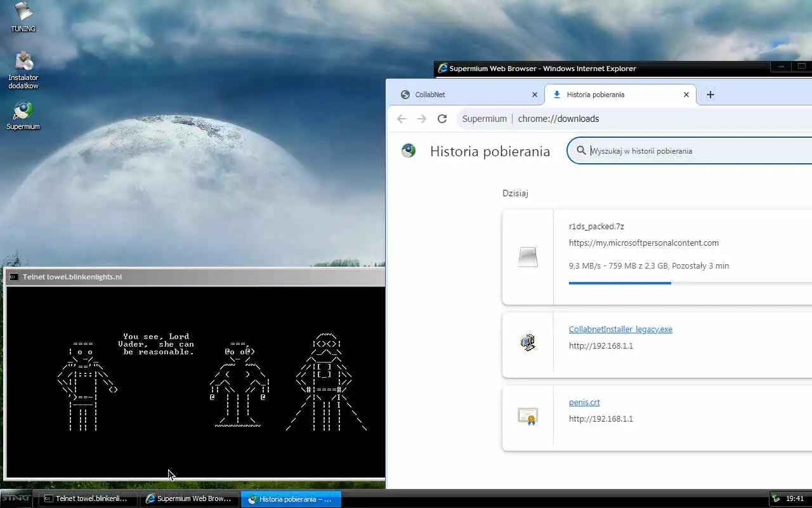Go back in Supermium browser
The height and width of the screenshot is (508, 812).
click(401, 119)
